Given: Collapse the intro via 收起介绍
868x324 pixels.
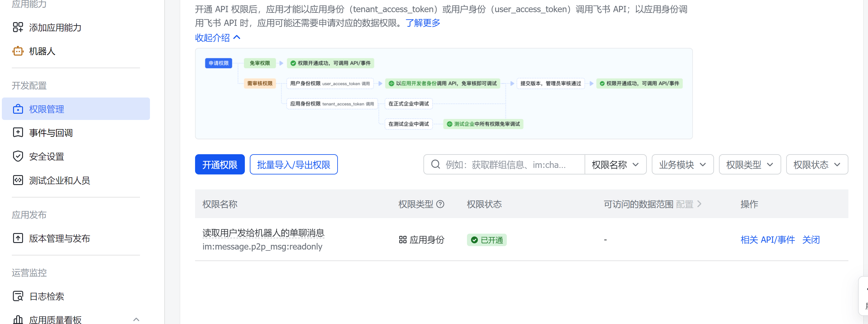Looking at the screenshot, I should pyautogui.click(x=218, y=37).
